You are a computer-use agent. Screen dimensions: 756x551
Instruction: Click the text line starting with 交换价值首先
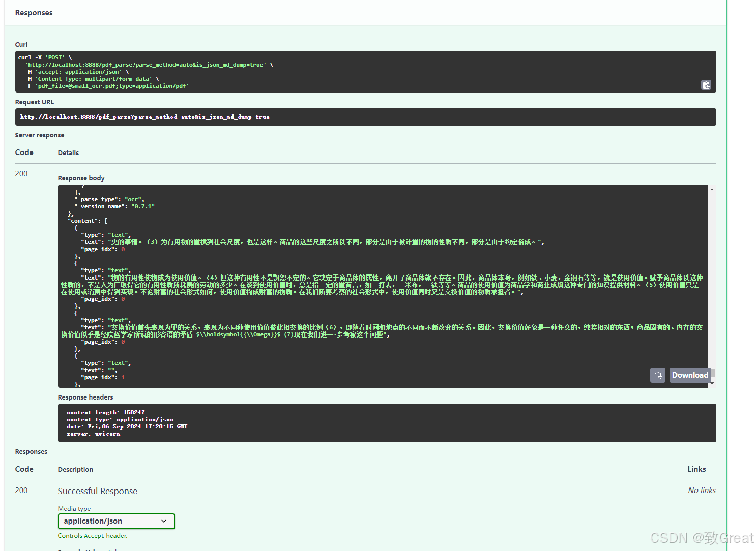[x=382, y=331]
